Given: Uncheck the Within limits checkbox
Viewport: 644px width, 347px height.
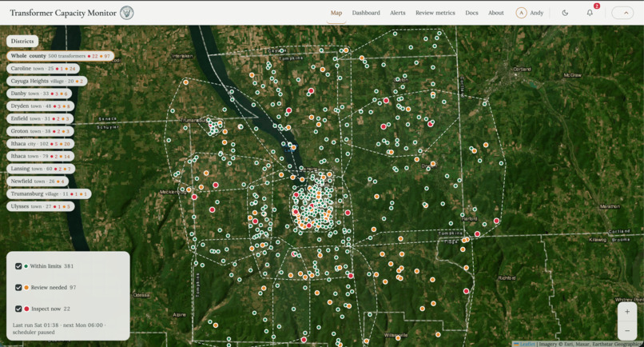Looking at the screenshot, I should pyautogui.click(x=18, y=266).
